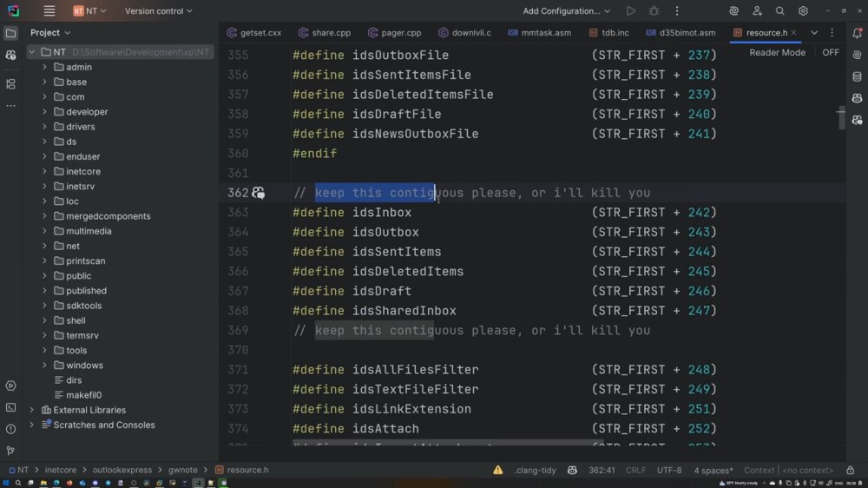This screenshot has width=868, height=488.
Task: Run the current configuration
Action: [630, 11]
